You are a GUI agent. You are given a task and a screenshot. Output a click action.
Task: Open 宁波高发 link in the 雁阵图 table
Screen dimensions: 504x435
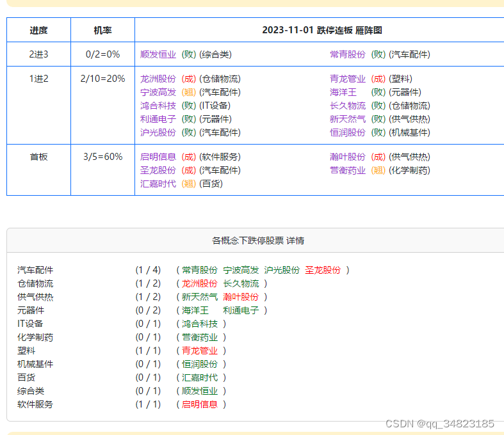(x=158, y=92)
